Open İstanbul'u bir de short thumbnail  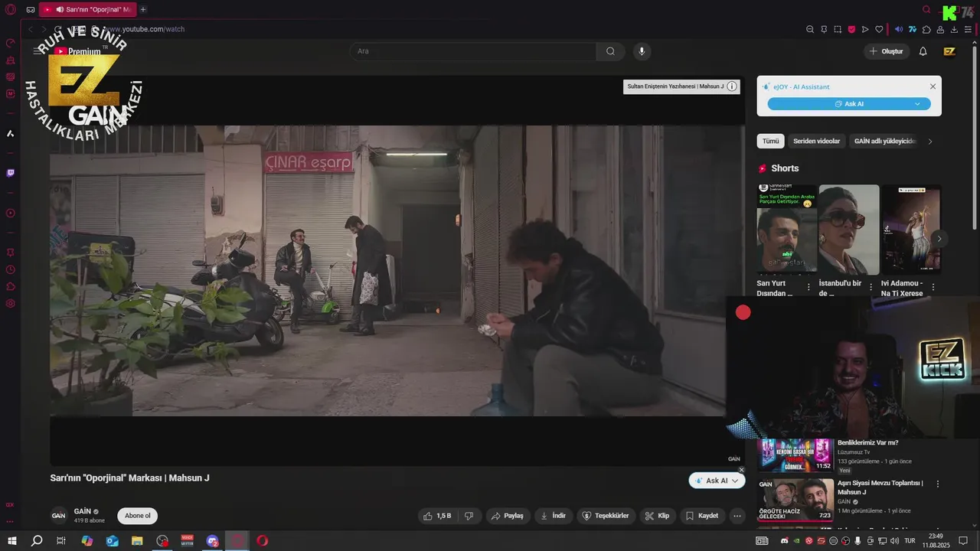pos(848,230)
